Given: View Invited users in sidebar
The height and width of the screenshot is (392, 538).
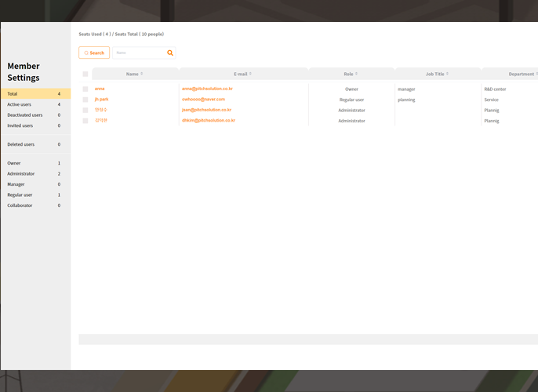Looking at the screenshot, I should [x=36, y=125].
